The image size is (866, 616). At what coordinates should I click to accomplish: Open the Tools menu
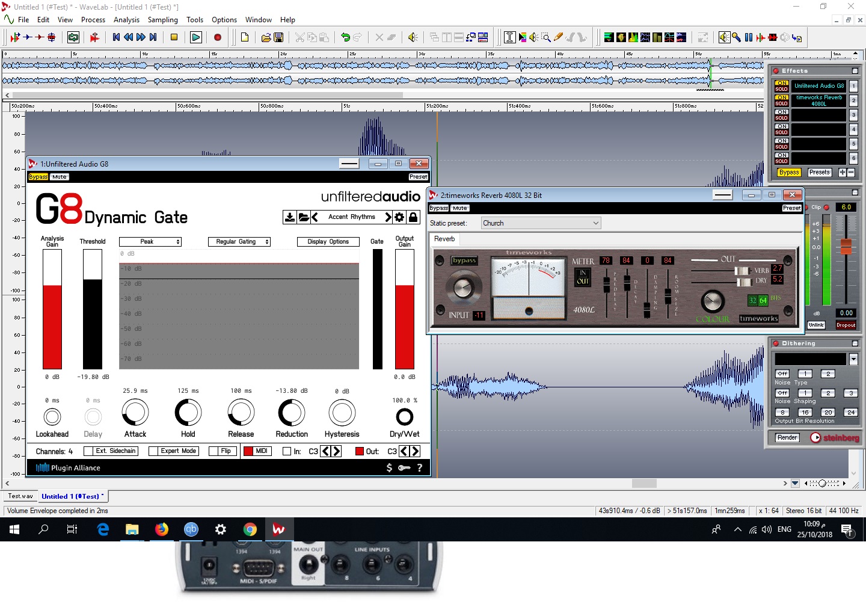(x=195, y=20)
